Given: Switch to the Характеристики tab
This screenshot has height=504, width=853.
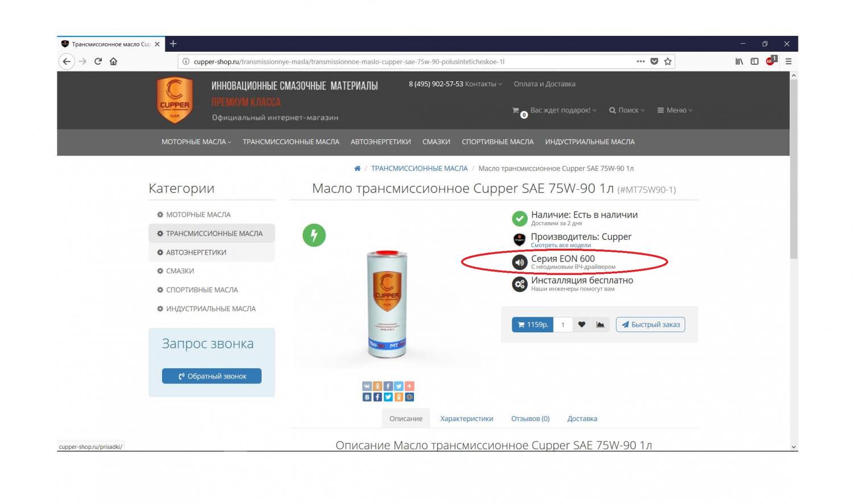Looking at the screenshot, I should [466, 419].
